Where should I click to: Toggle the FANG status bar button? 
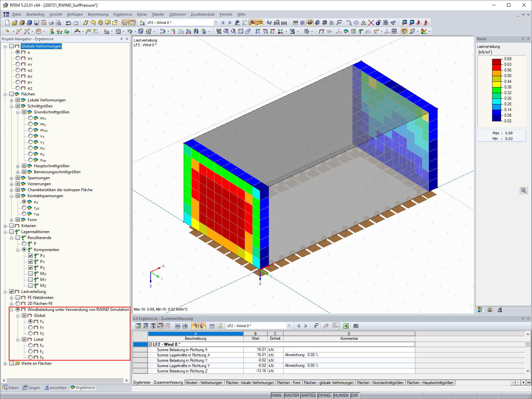pos(276,395)
